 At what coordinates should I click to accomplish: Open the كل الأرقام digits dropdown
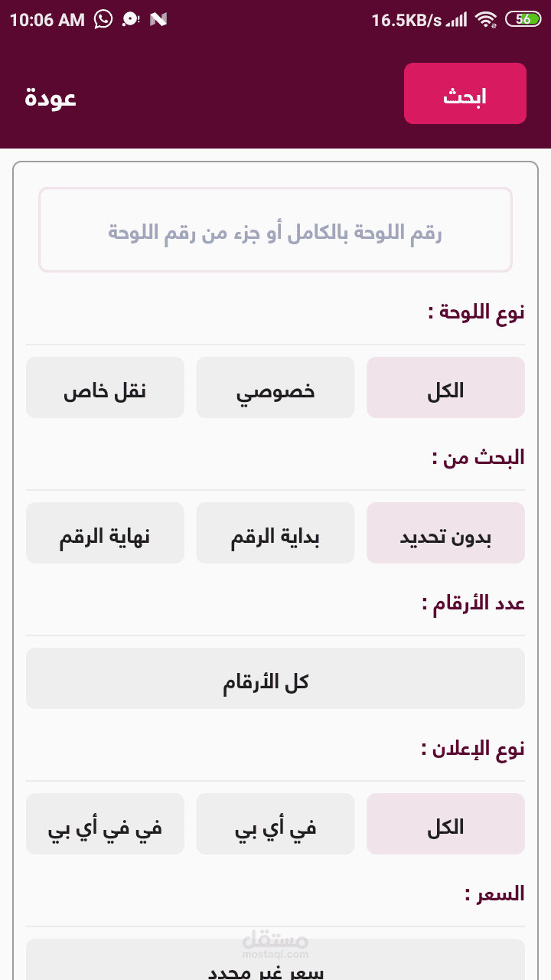pyautogui.click(x=275, y=678)
